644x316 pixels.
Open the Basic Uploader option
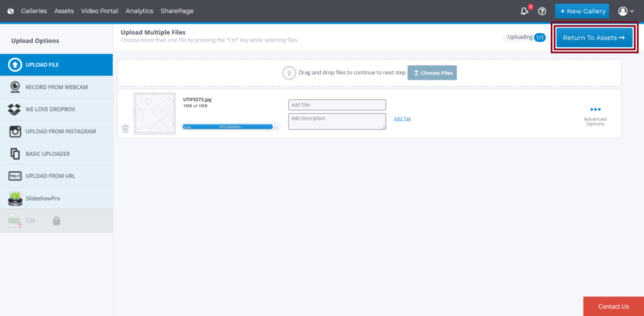[x=56, y=154]
